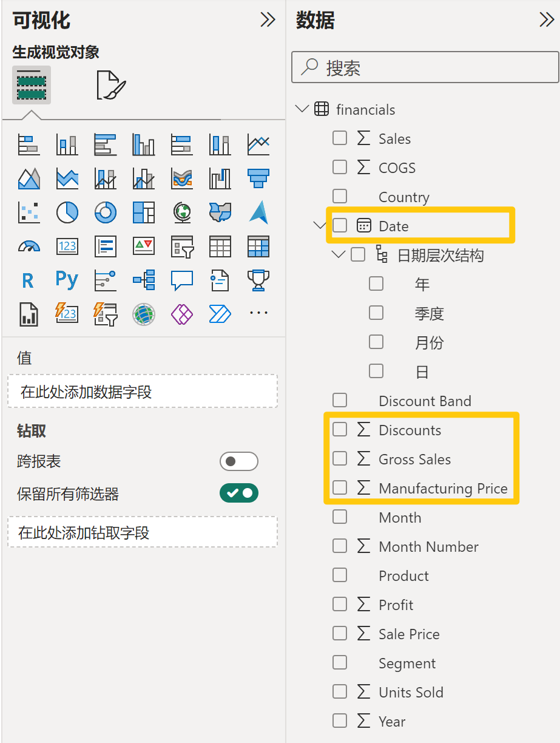Insert the Q&A speech bubble visual
This screenshot has width=560, height=743.
point(182,280)
